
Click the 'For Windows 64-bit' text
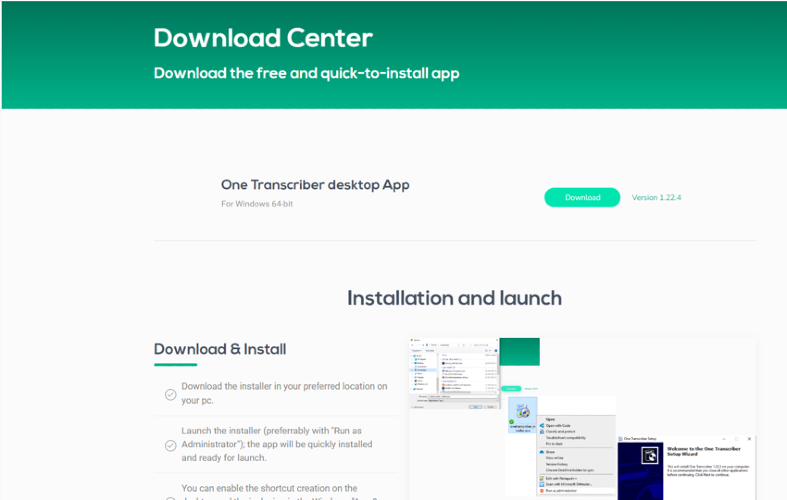tap(257, 204)
